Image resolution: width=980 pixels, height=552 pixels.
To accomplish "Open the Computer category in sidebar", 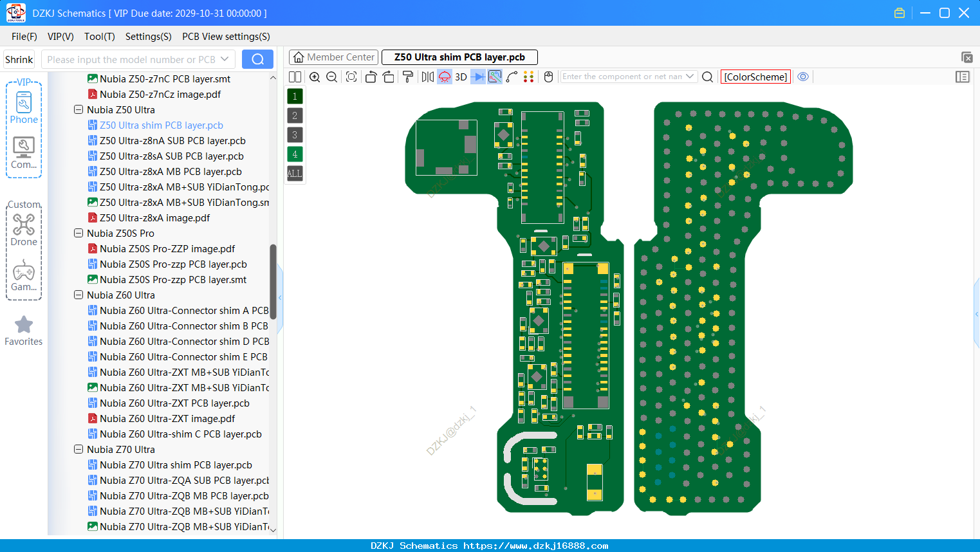I will 24,153.
